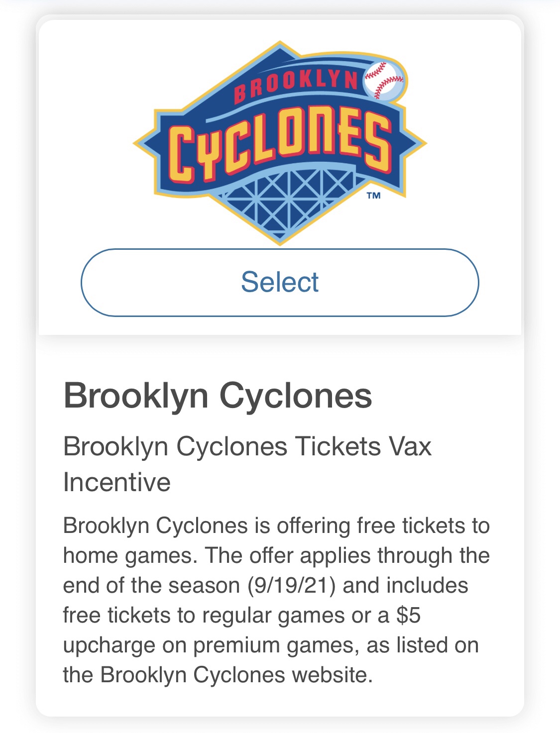The image size is (560, 733).
Task: Click the TM trademark symbol
Action: click(x=373, y=196)
